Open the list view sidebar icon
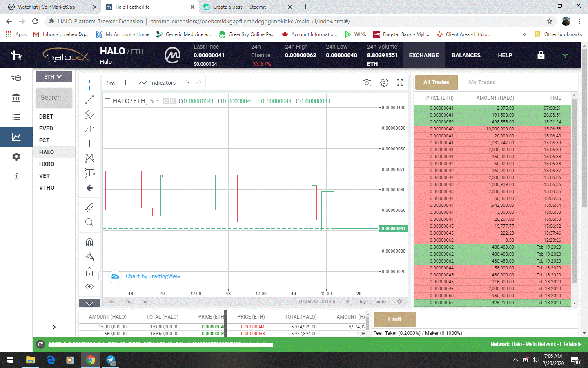Image resolution: width=588 pixels, height=368 pixels. [16, 117]
